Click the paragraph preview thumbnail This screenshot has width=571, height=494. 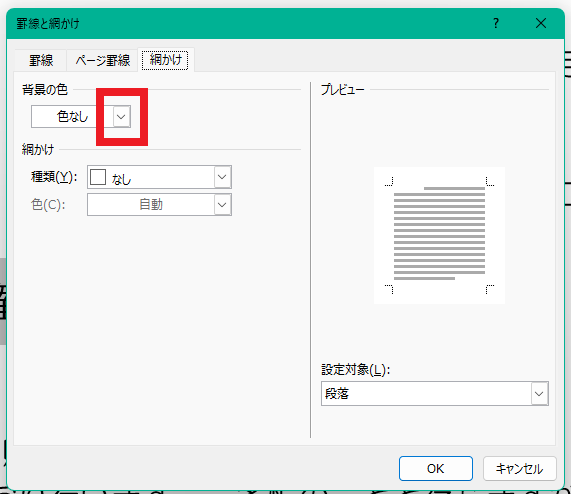click(439, 235)
